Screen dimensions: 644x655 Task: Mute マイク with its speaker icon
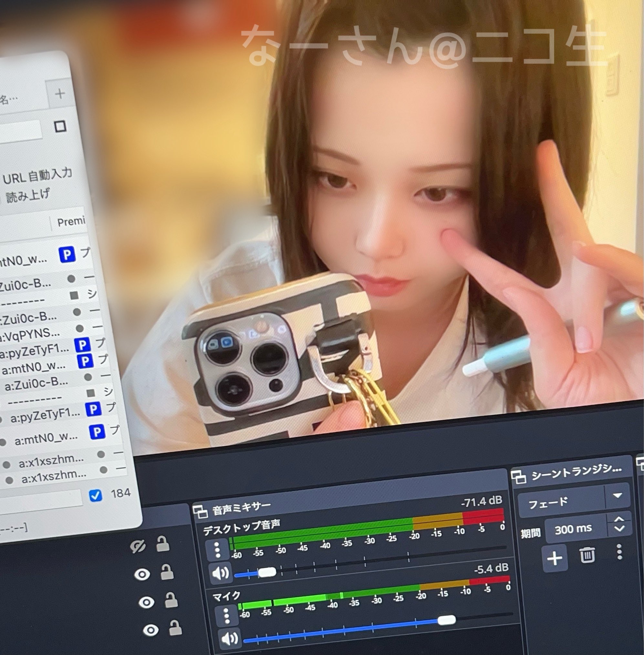pyautogui.click(x=230, y=639)
